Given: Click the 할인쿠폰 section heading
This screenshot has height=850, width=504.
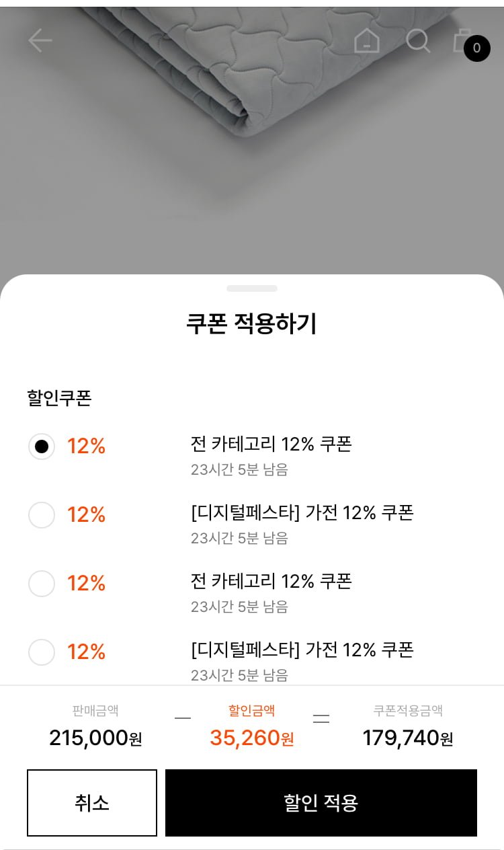Looking at the screenshot, I should tap(59, 399).
